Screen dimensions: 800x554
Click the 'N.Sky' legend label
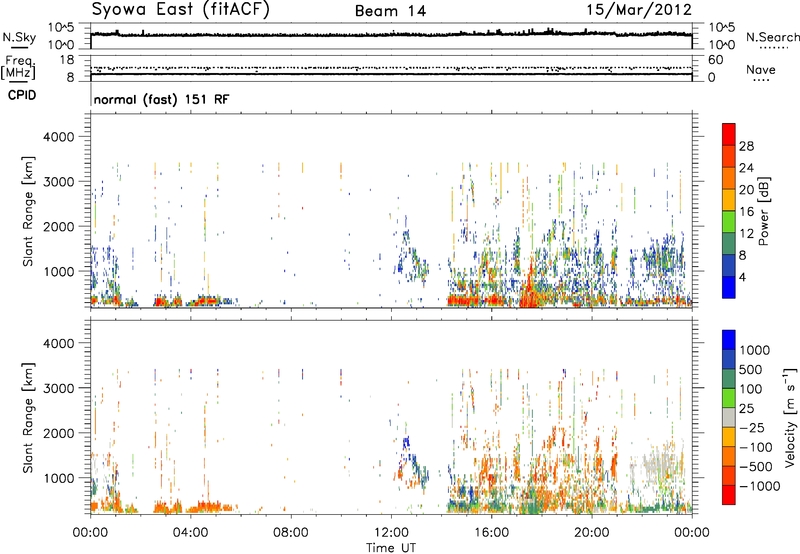[x=19, y=37]
